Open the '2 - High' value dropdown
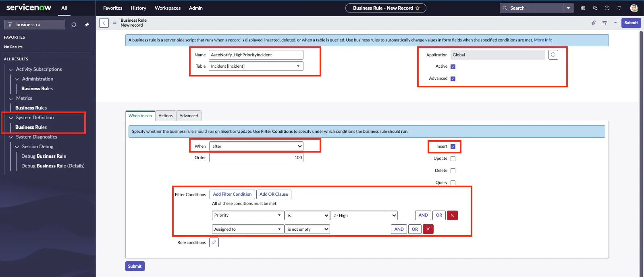 (364, 215)
